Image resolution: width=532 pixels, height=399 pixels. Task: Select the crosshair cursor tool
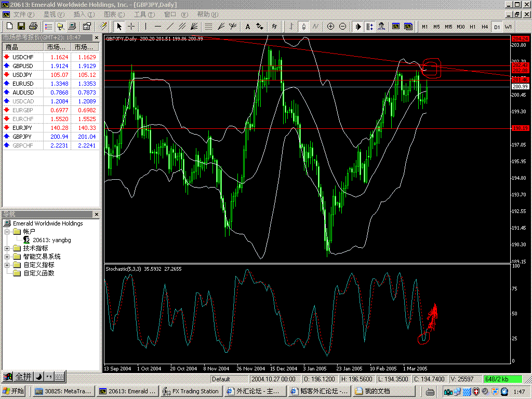click(x=131, y=26)
